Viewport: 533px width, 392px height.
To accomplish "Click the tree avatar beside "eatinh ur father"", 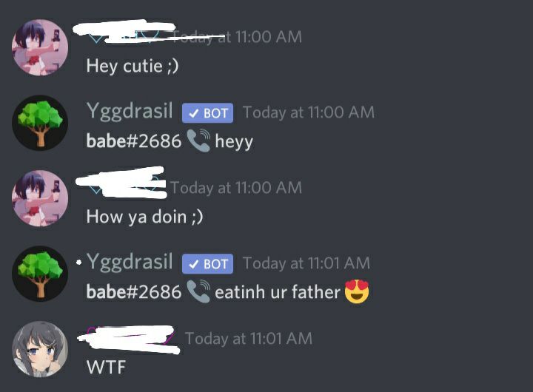I will coord(40,274).
